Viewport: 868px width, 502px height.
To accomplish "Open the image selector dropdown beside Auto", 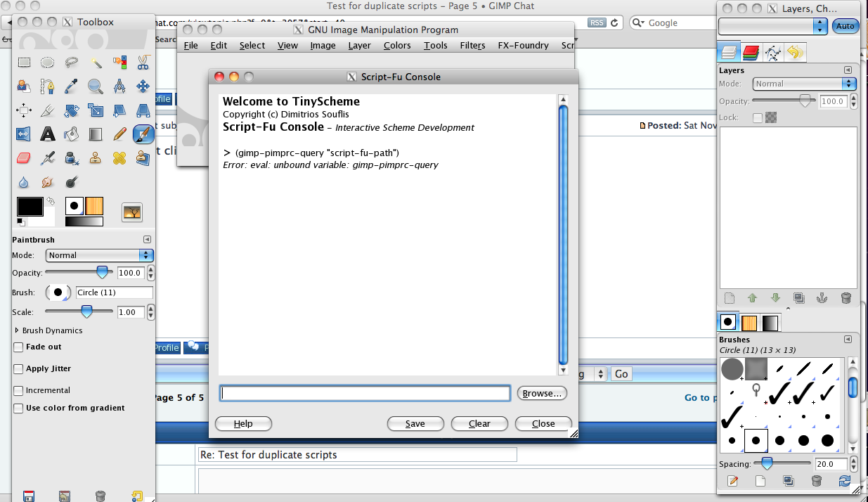I will [x=773, y=26].
